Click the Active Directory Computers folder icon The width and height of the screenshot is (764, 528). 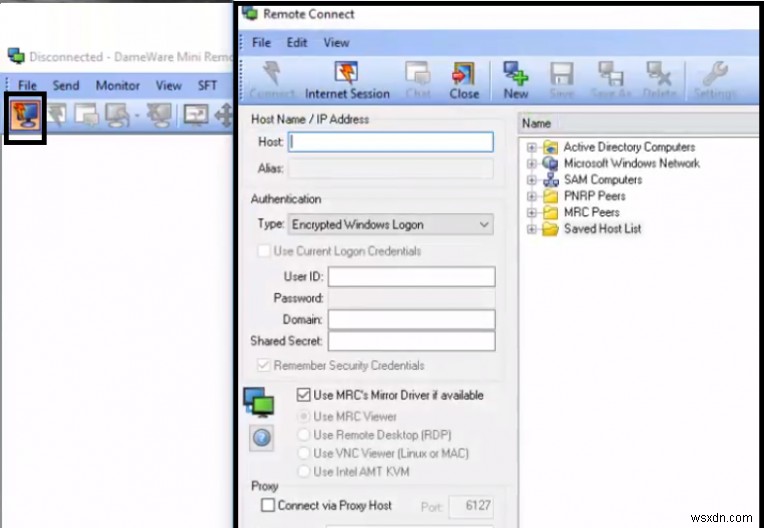tap(550, 147)
